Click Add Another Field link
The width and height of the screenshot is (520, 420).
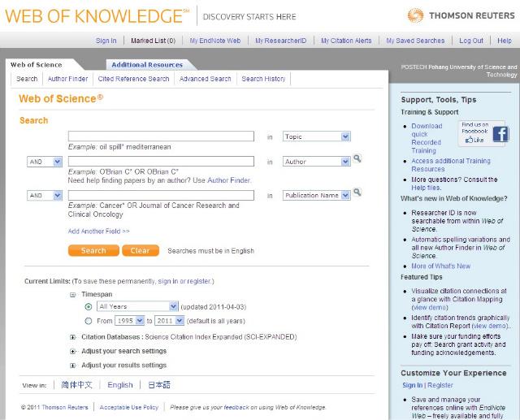point(98,232)
